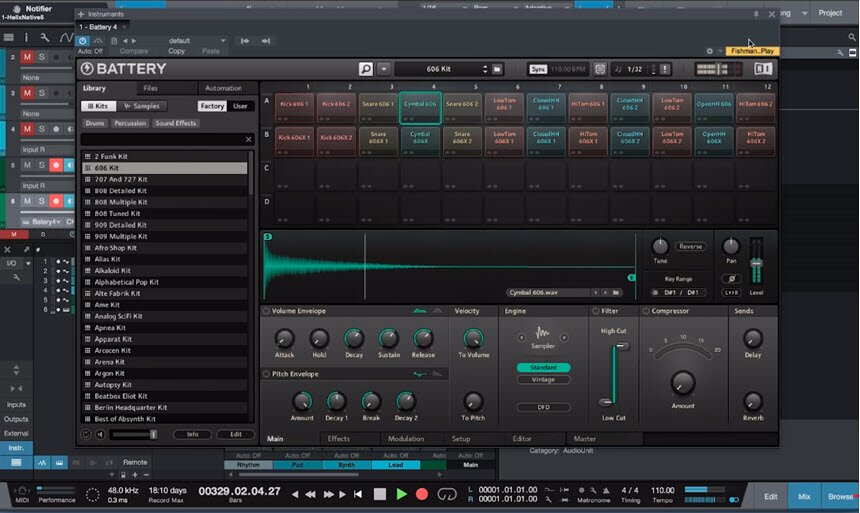
Task: Click the transport Stop button
Action: (x=380, y=494)
